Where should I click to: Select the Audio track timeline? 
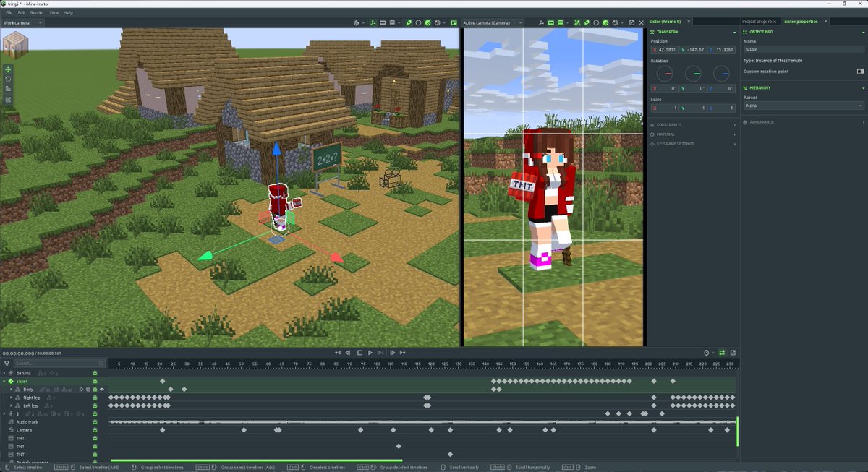(x=27, y=422)
